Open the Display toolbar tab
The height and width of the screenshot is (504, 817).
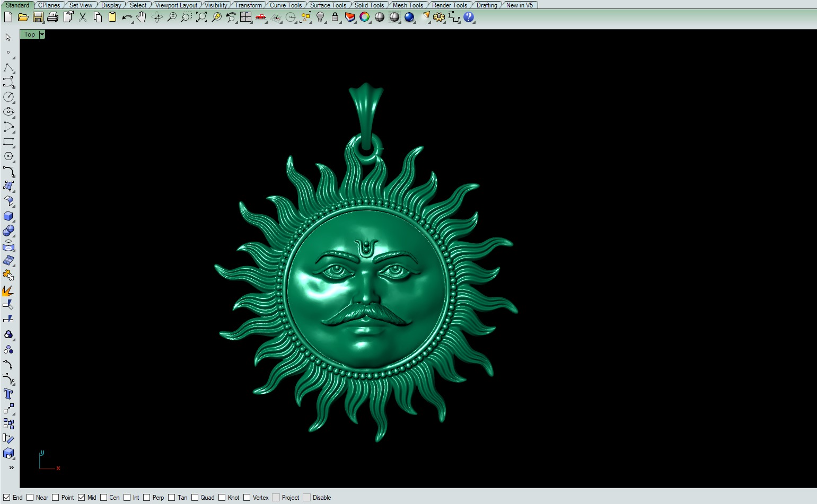pos(111,5)
